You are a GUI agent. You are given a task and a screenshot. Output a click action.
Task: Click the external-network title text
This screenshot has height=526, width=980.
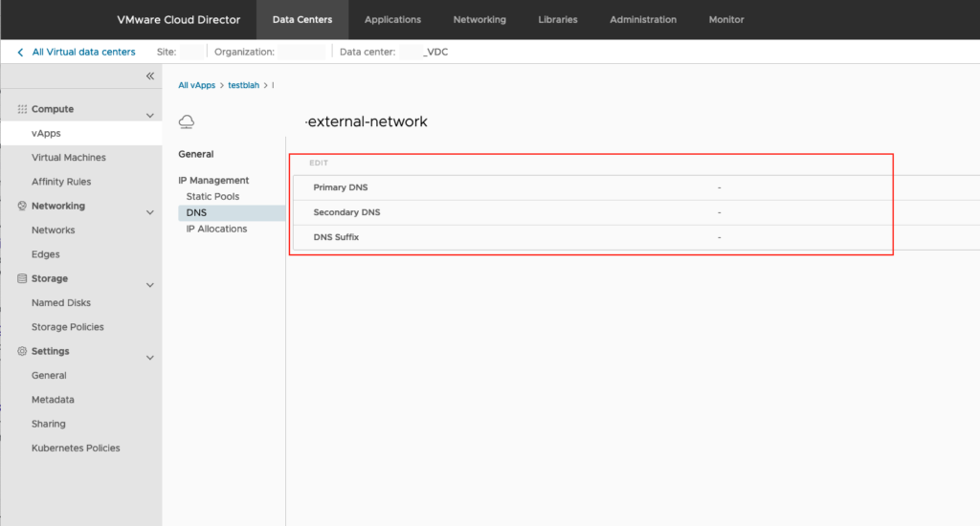point(367,121)
